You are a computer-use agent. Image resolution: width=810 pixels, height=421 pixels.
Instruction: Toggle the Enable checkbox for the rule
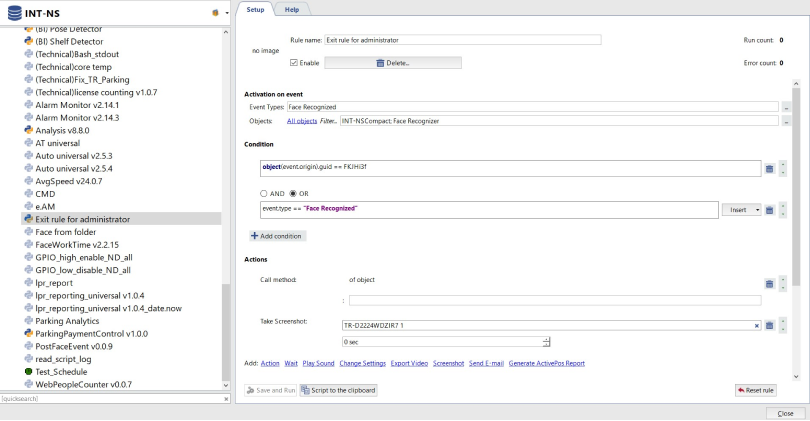point(293,64)
